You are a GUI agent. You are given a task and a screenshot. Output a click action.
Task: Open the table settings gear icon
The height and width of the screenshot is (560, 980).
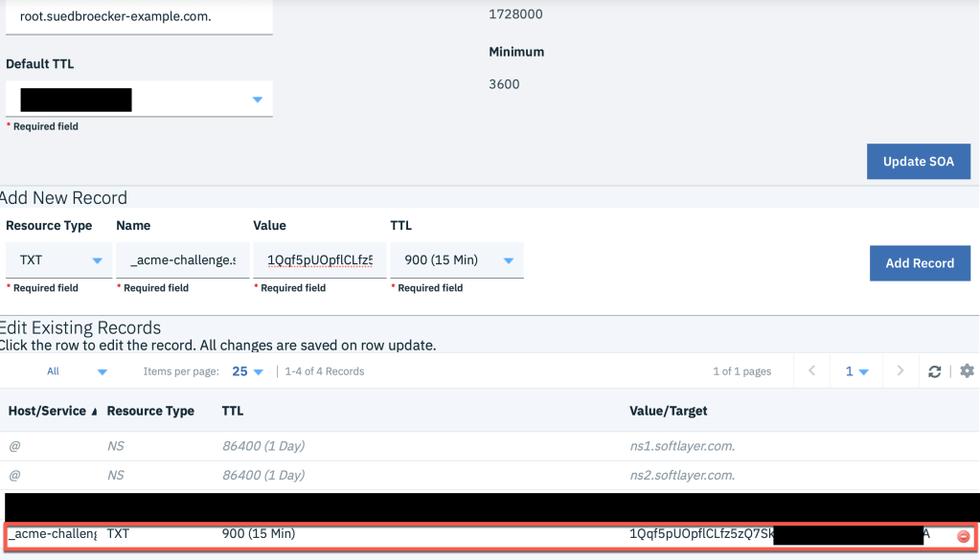pos(967,371)
